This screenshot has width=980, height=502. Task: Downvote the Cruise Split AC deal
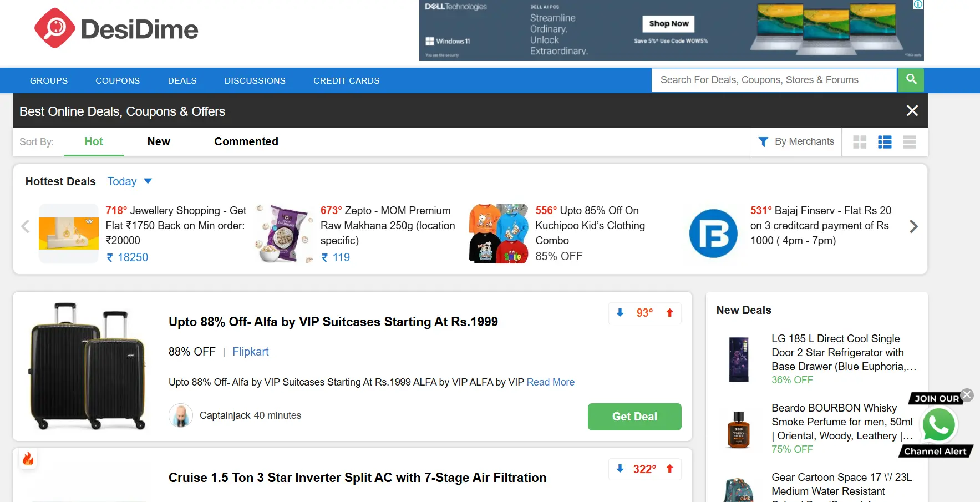click(x=620, y=469)
